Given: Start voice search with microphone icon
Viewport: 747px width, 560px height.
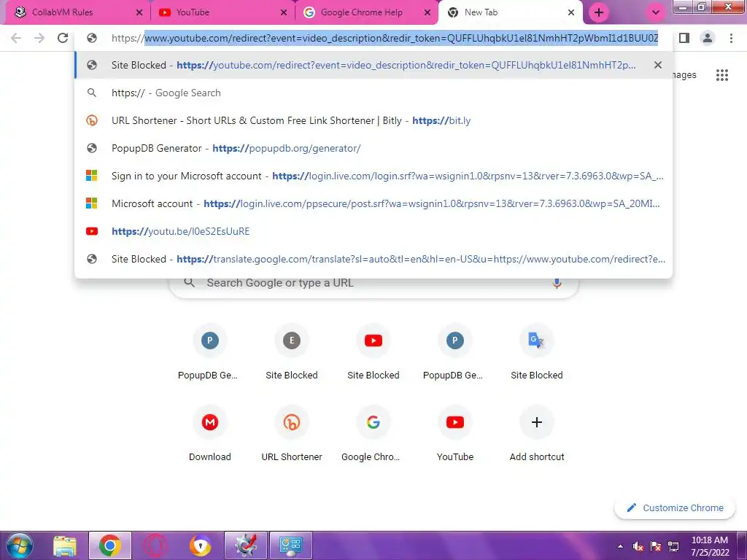Looking at the screenshot, I should pos(556,284).
